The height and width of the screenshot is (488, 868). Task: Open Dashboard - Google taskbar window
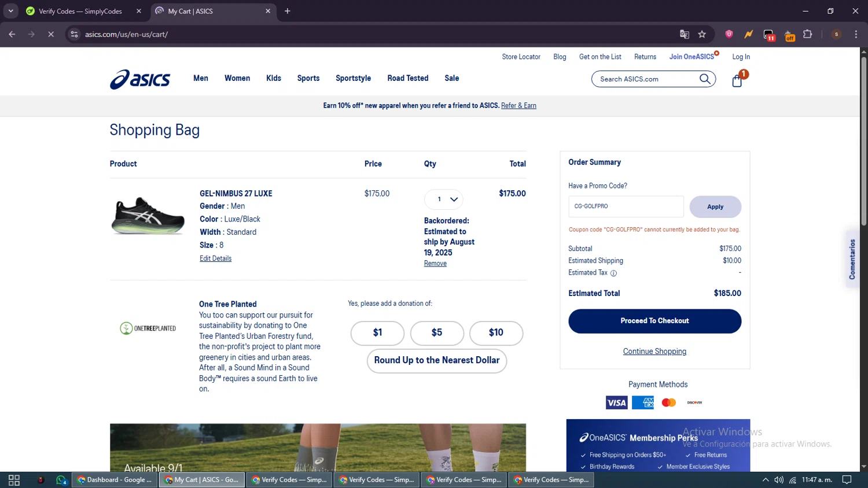[x=115, y=480]
